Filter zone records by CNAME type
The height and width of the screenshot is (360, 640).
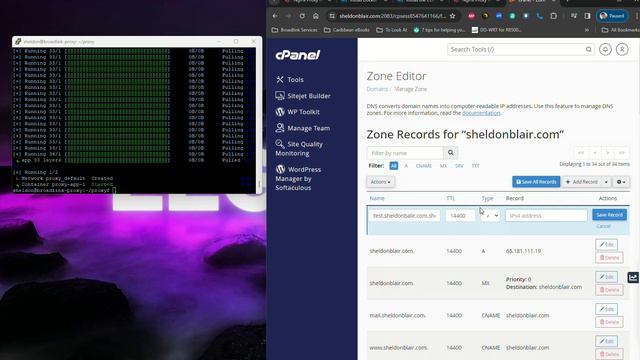pos(424,166)
